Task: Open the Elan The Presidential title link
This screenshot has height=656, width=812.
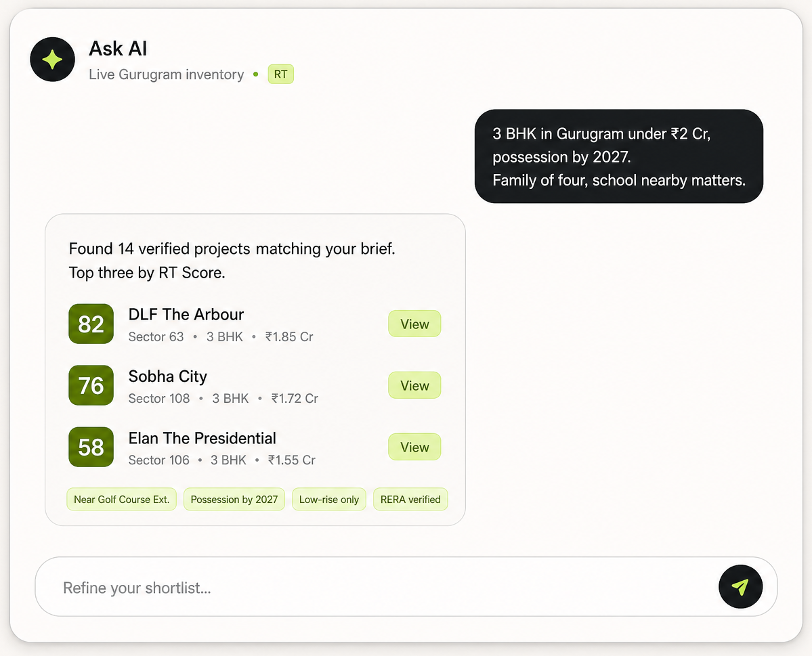Action: pyautogui.click(x=202, y=438)
